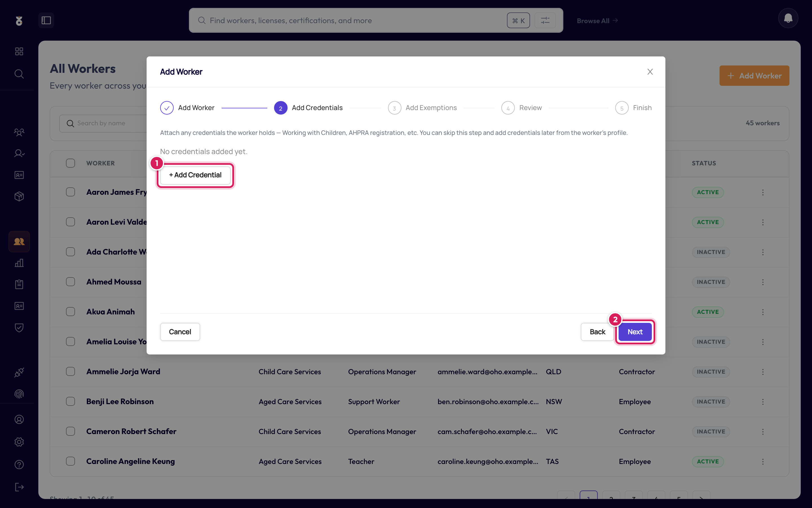Click the ⌘ K shortcut badge
Screen dimensions: 812x508
coord(518,21)
